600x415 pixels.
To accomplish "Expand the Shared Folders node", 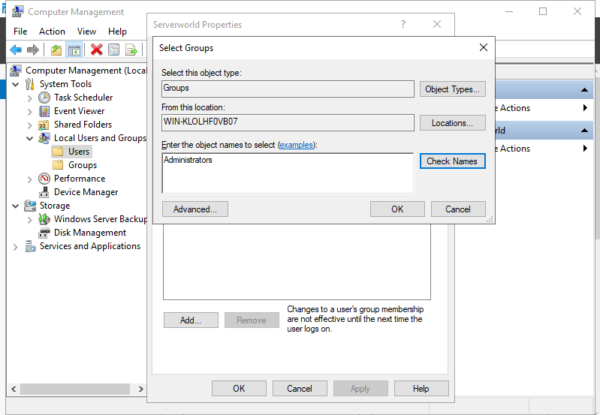I will click(x=30, y=125).
